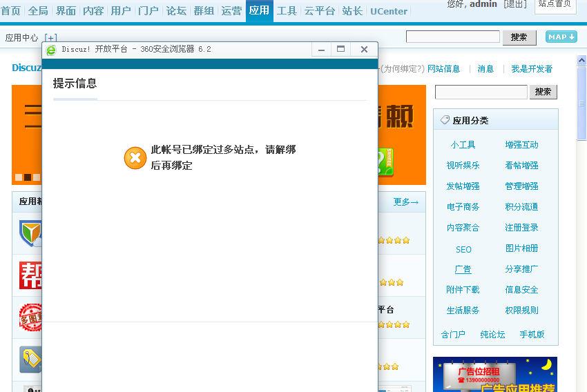
Task: Open the 云平台 menu
Action: coord(320,11)
